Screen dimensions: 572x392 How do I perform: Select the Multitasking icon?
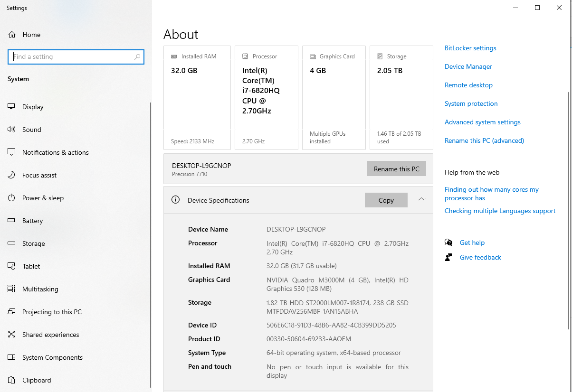click(x=12, y=289)
